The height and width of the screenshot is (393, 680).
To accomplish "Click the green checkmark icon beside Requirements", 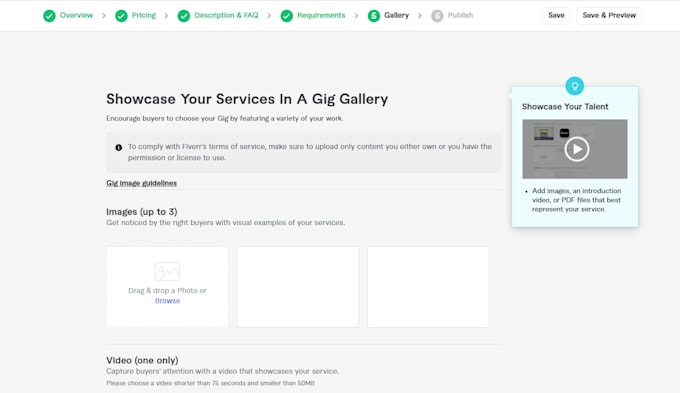I will (287, 16).
